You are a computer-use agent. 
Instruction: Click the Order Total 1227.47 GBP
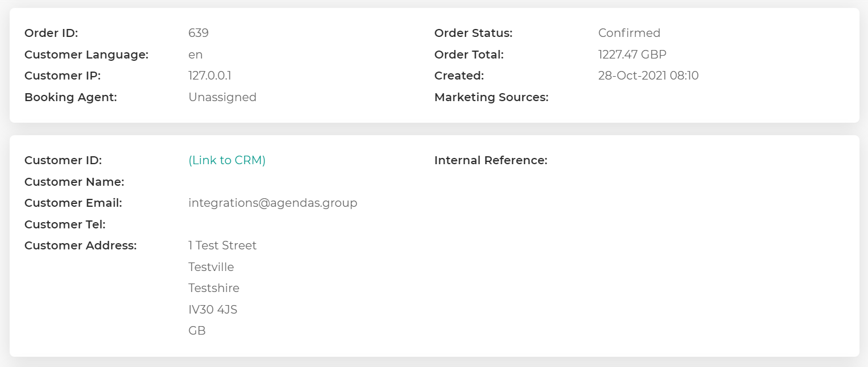point(632,55)
